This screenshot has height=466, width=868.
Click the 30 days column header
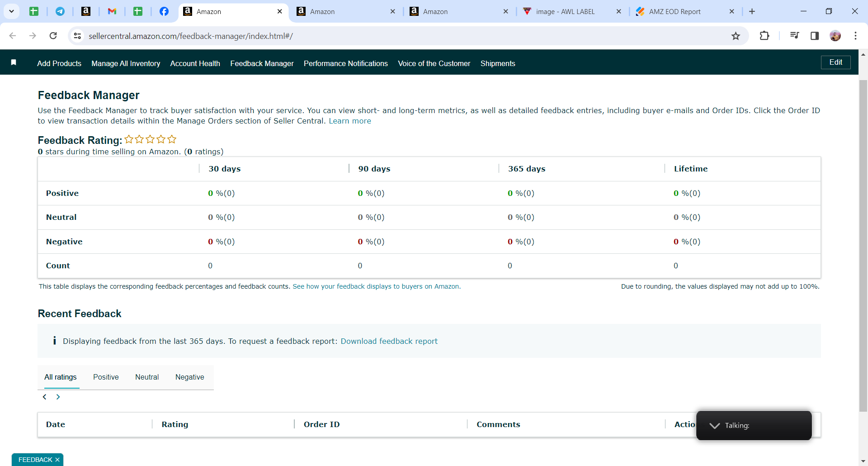(x=225, y=169)
